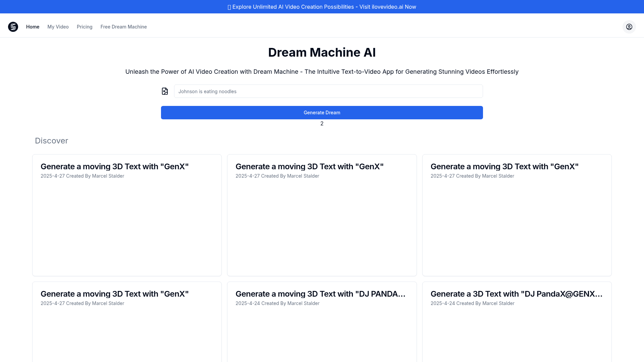644x362 pixels.
Task: Focus the 'Johnson is eating noodles' prompt field
Action: 328,91
